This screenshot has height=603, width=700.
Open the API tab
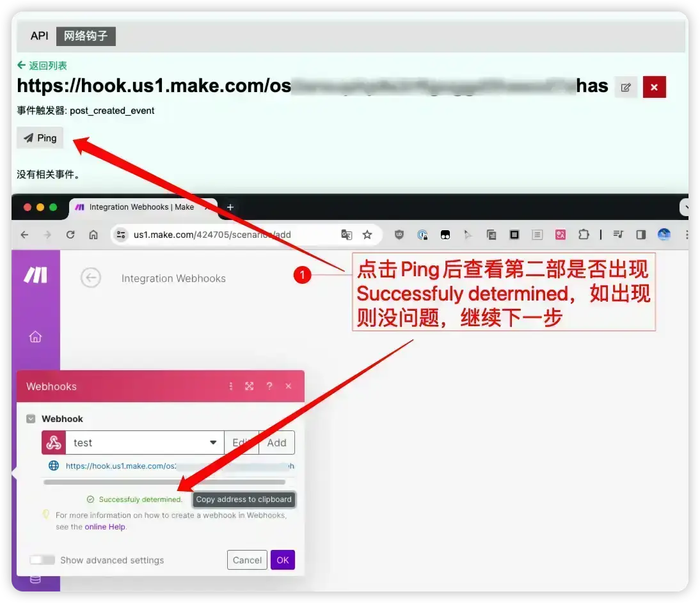[x=39, y=36]
